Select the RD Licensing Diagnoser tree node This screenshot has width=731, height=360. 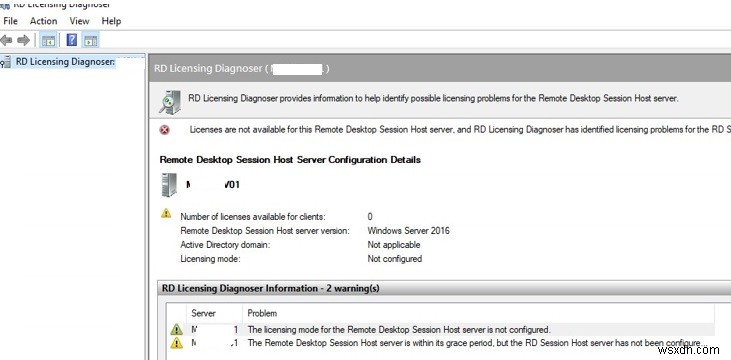tap(65, 62)
